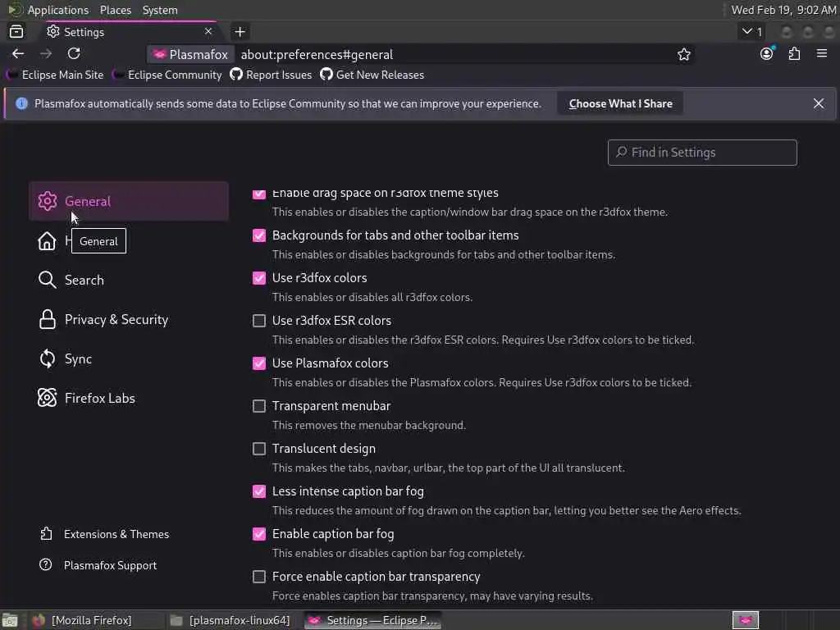Toggle Backgrounds for tabs and toolbar items

coord(258,235)
